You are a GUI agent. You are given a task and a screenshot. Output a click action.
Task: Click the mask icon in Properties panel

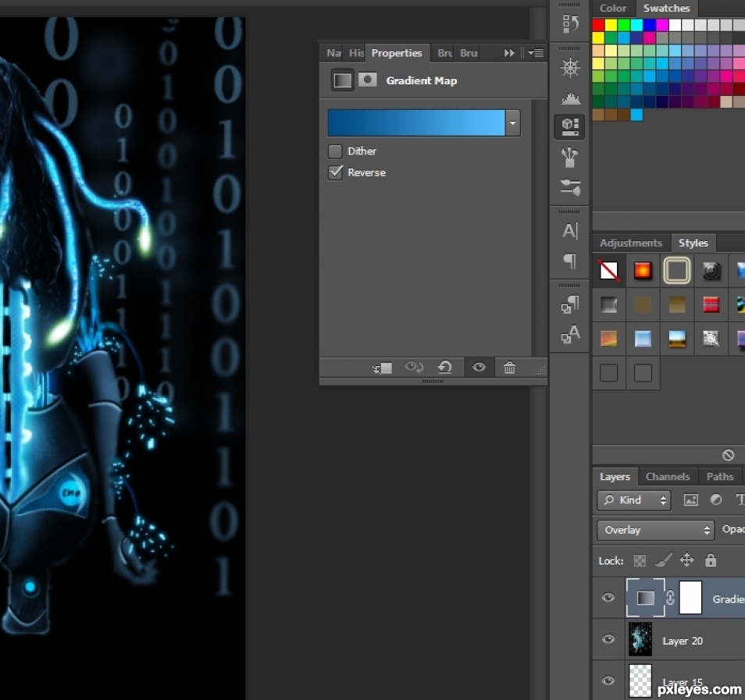click(x=367, y=80)
